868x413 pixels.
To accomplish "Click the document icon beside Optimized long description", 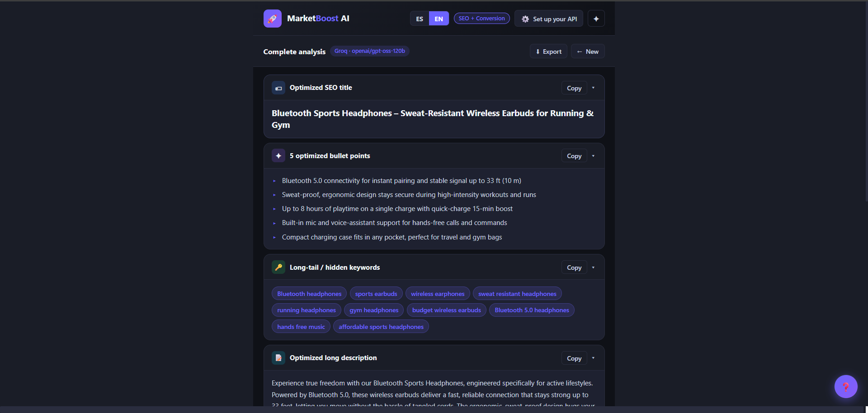I will (x=278, y=358).
